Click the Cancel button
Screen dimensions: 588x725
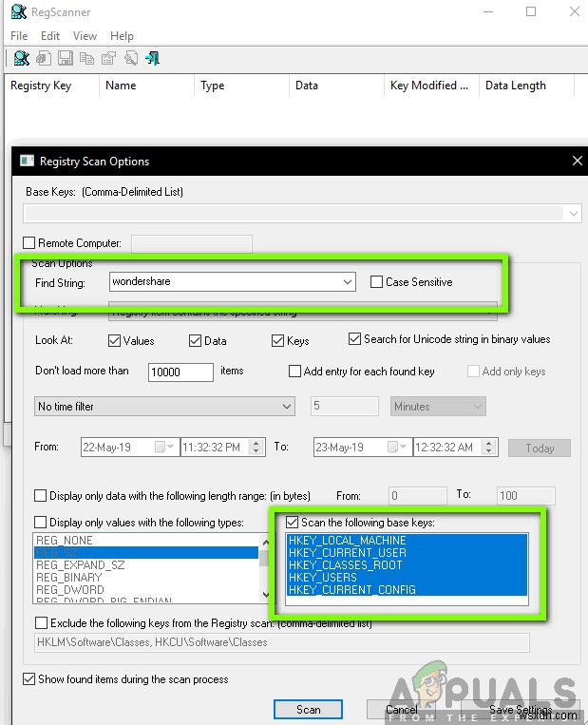401,709
